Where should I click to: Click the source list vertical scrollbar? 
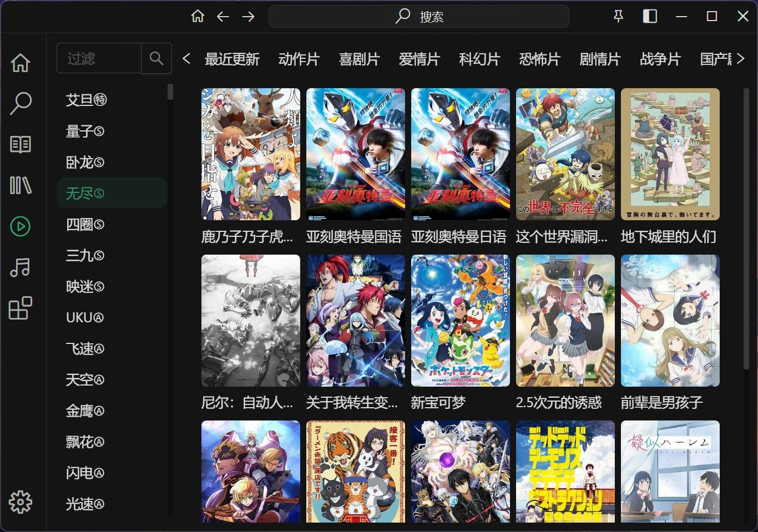point(170,92)
